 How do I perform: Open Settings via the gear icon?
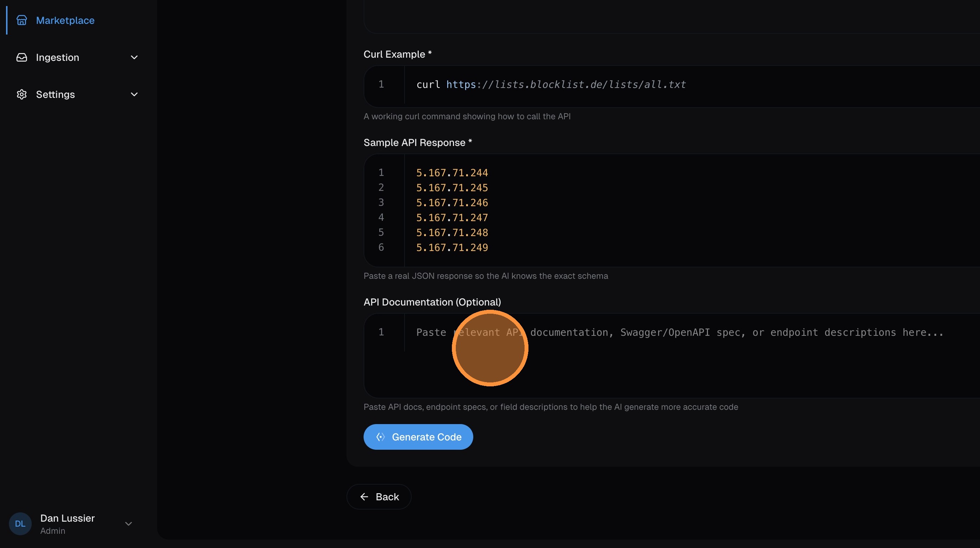pos(22,94)
